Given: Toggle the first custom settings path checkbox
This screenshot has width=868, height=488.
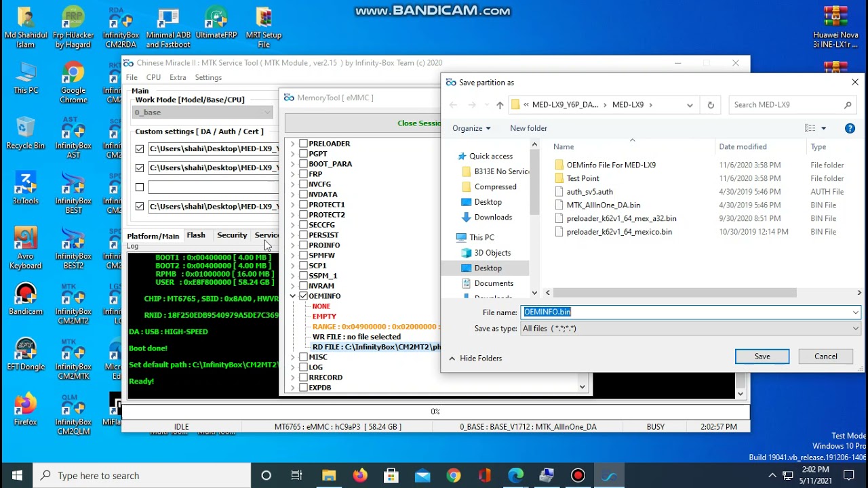Looking at the screenshot, I should pos(140,148).
